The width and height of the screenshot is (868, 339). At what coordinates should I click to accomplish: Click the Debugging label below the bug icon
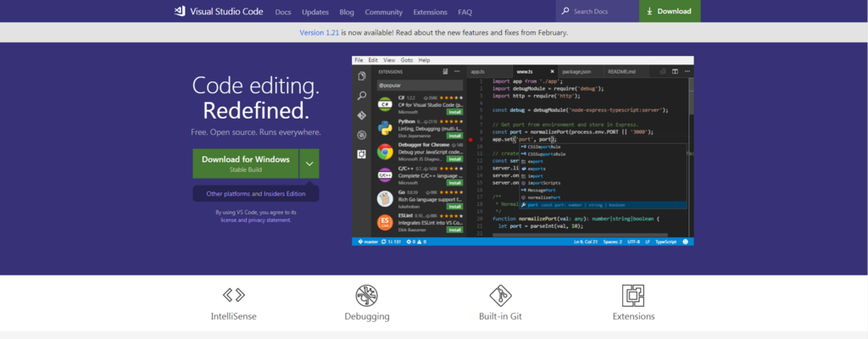[x=366, y=316]
